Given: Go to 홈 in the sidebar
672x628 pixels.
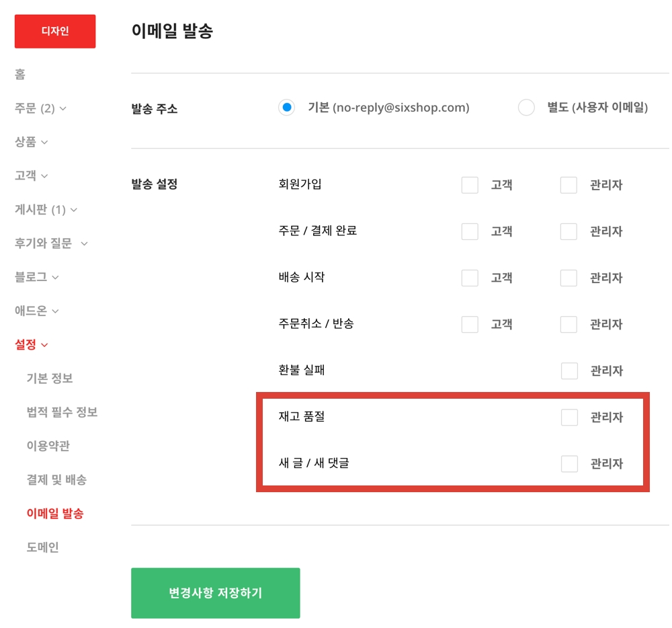Looking at the screenshot, I should [20, 74].
